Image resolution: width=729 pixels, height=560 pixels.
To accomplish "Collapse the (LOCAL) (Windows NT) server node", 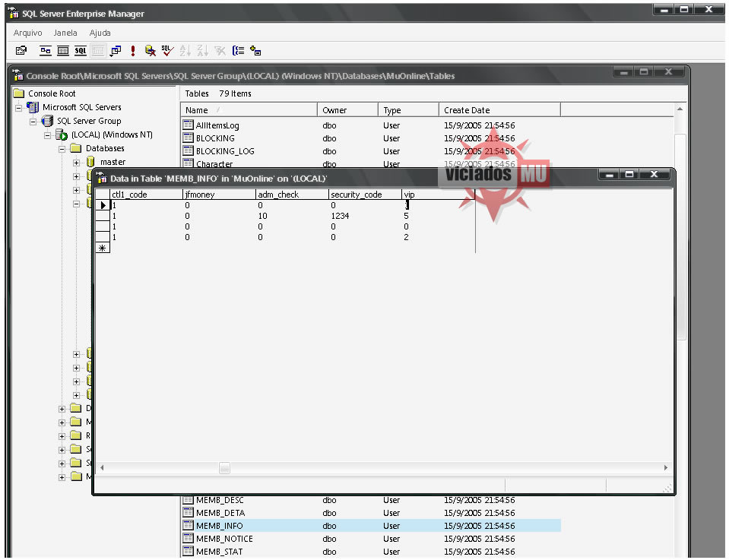I will [x=47, y=136].
